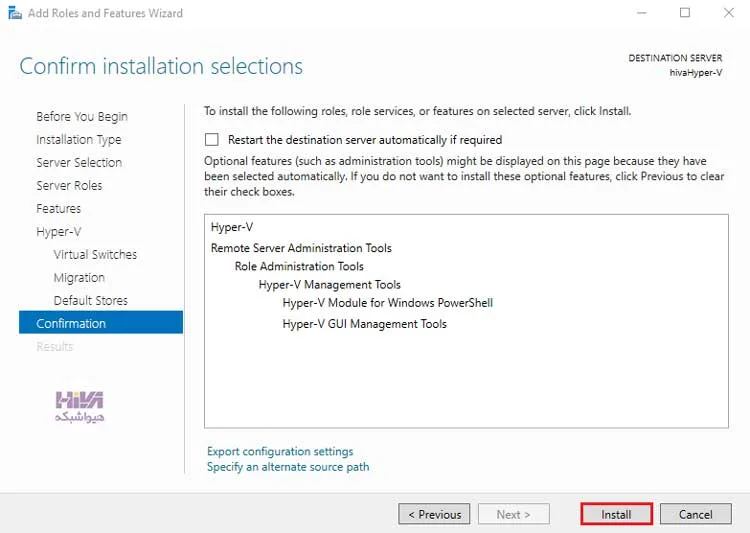Image resolution: width=750 pixels, height=533 pixels.
Task: Select Remote Server Administration Tools entry
Action: [x=301, y=248]
